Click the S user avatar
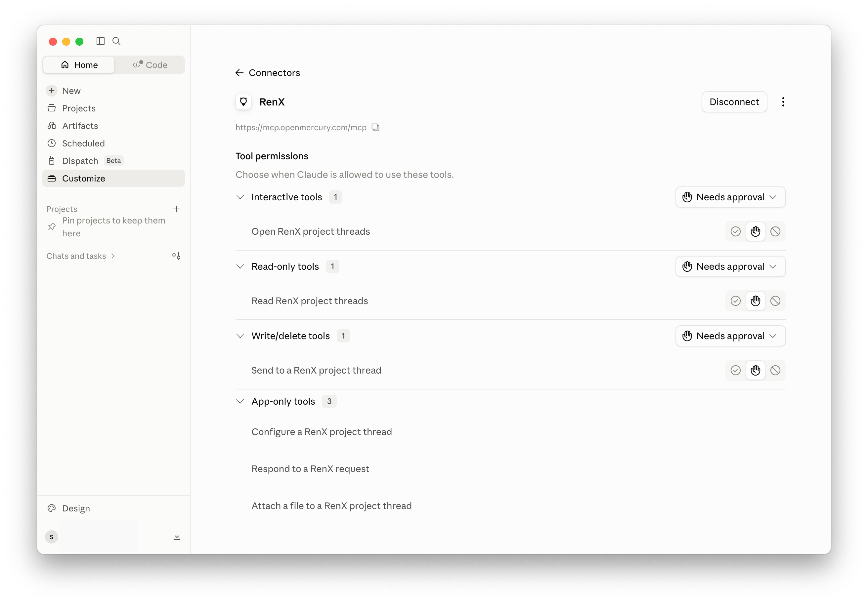Screen dimensions: 868x603 [x=52, y=537]
